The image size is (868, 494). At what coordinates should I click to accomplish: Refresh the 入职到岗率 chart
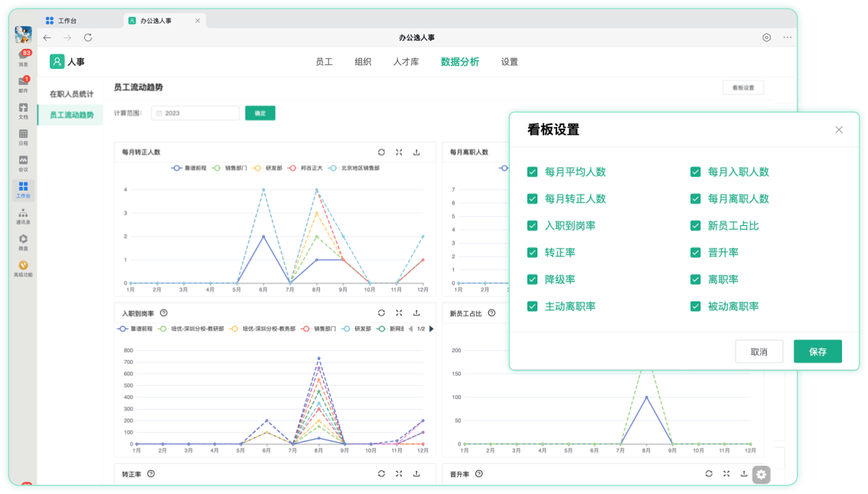381,313
